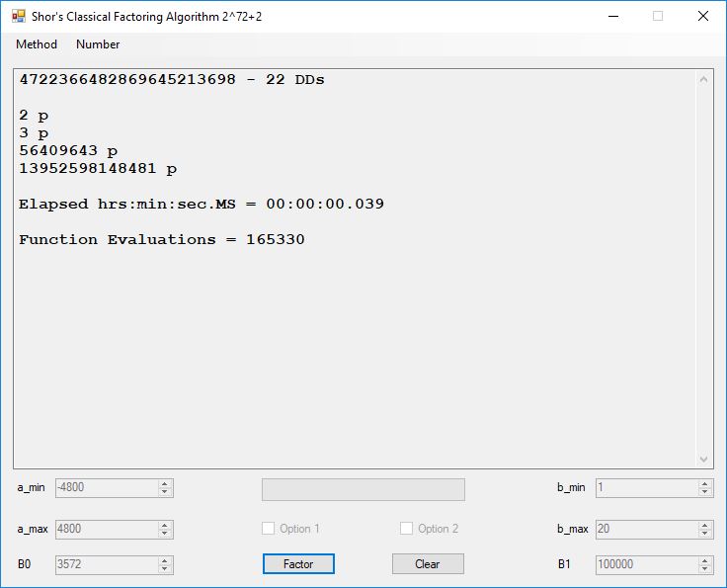Screen dimensions: 727x588
Task: Increase b_min with the up arrow
Action: [704, 483]
